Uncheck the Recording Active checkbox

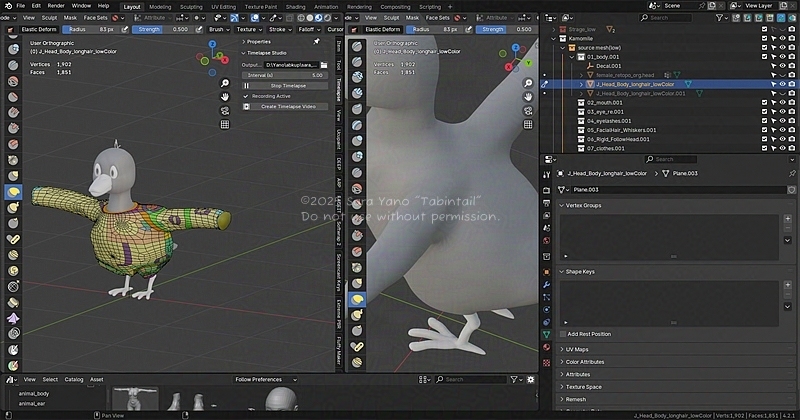tap(246, 96)
